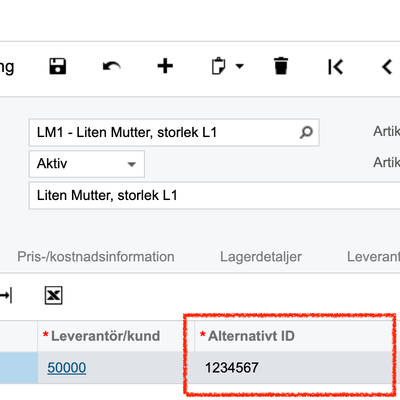
Task: Select the 1234567 Alternativt ID cell
Action: (x=293, y=368)
